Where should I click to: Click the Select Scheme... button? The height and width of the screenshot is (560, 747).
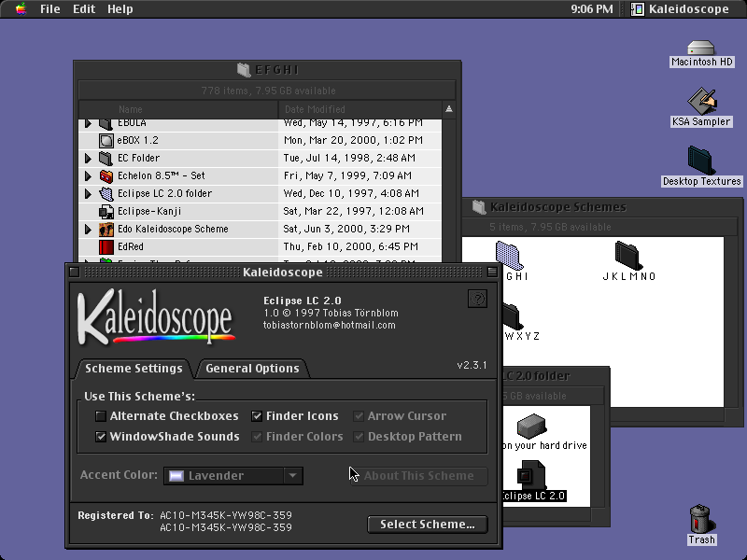428,525
